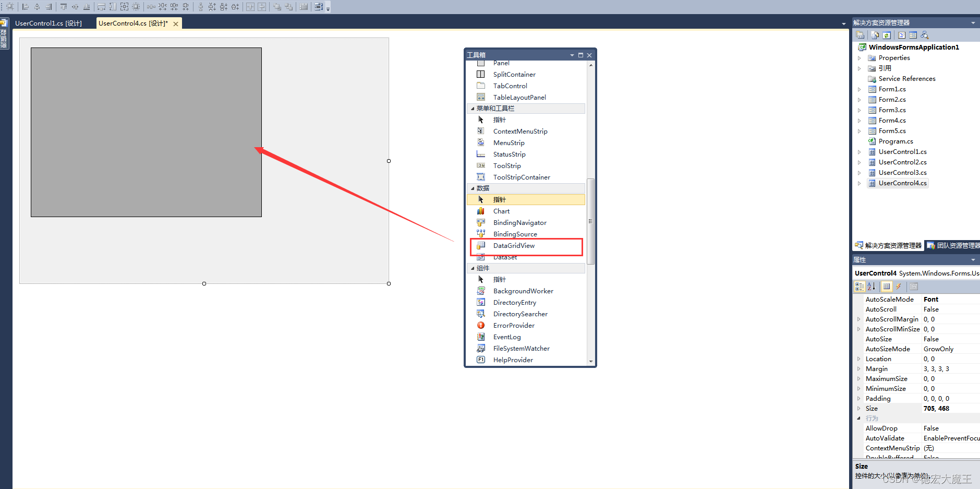Switch to UserControl4.cs design tab

(134, 23)
